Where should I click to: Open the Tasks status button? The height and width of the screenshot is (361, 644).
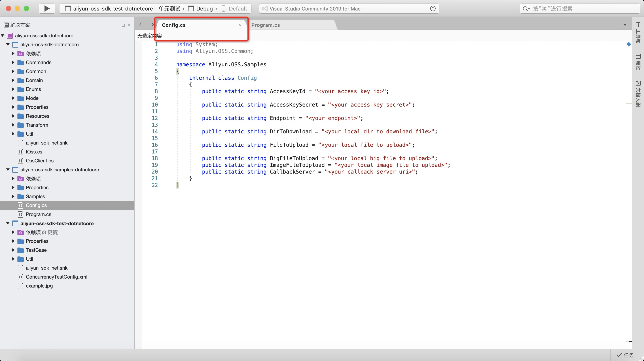click(625, 355)
